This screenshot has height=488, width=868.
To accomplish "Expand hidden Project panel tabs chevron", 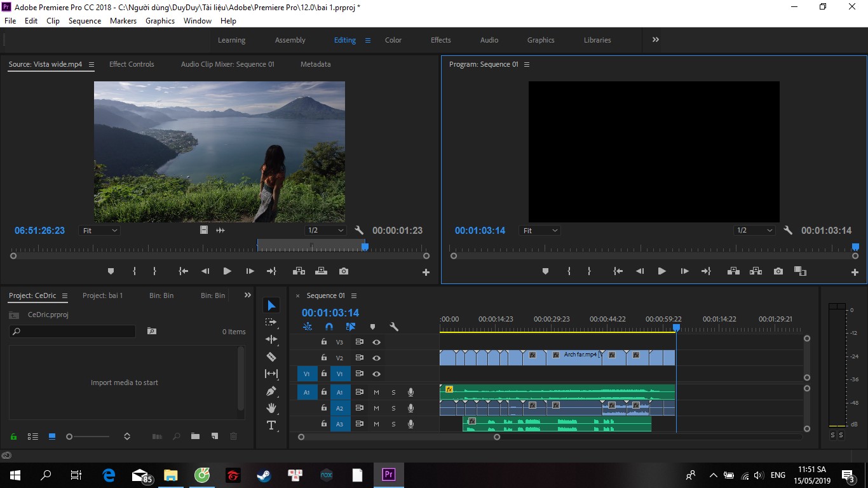I will coord(248,295).
